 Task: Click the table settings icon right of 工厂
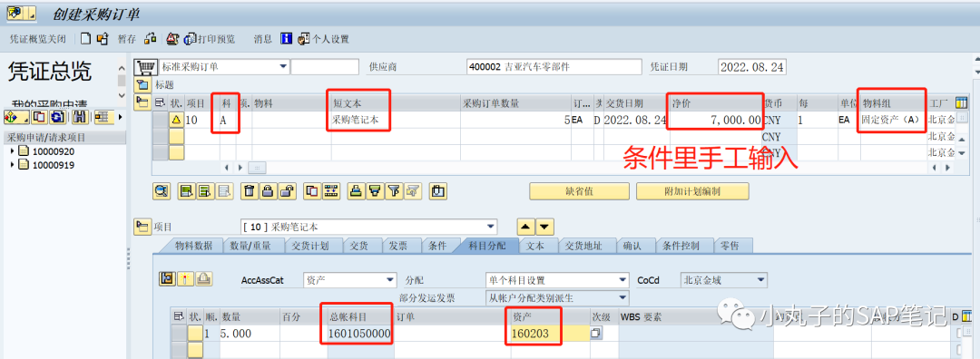pos(962,102)
